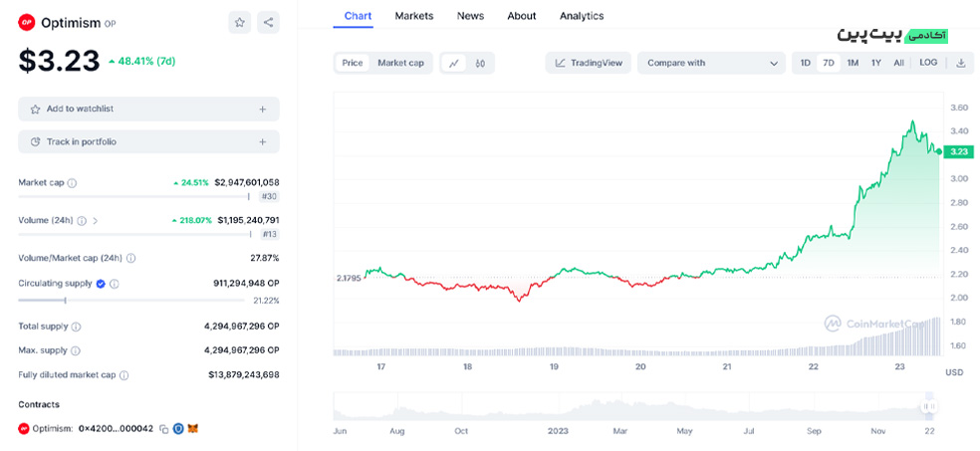Click the star favorite icon
980x451 pixels.
pos(239,22)
